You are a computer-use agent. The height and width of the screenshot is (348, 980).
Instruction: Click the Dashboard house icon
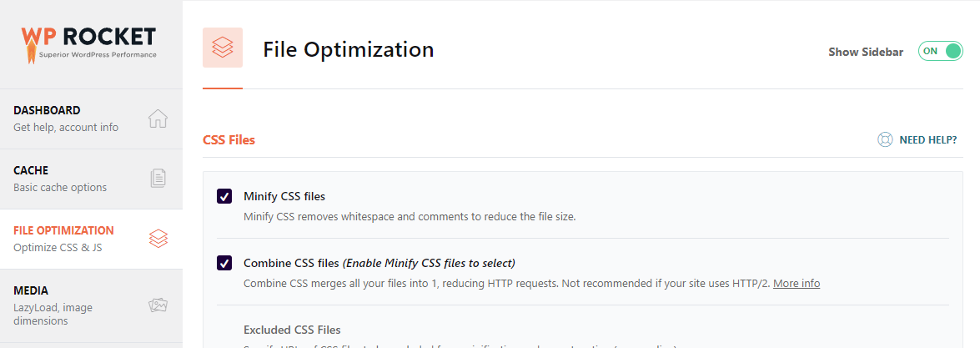(158, 119)
